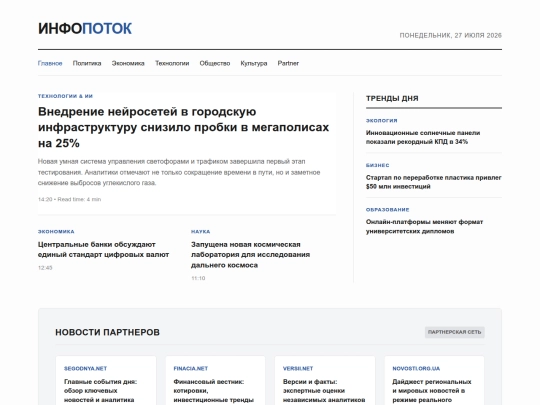The image size is (540, 405).
Task: Click the ИНФОПОТОК site logo
Action: (85, 28)
